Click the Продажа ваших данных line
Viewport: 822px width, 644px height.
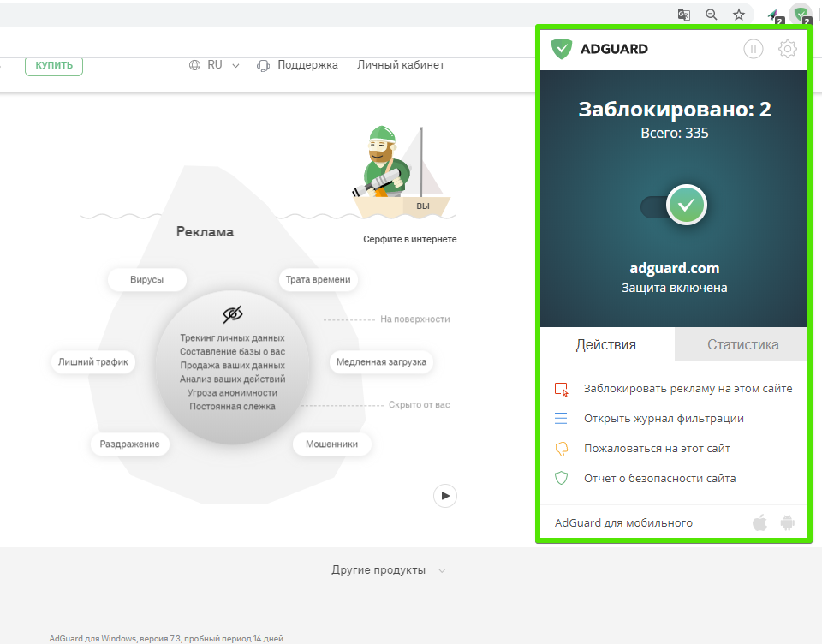(x=233, y=365)
